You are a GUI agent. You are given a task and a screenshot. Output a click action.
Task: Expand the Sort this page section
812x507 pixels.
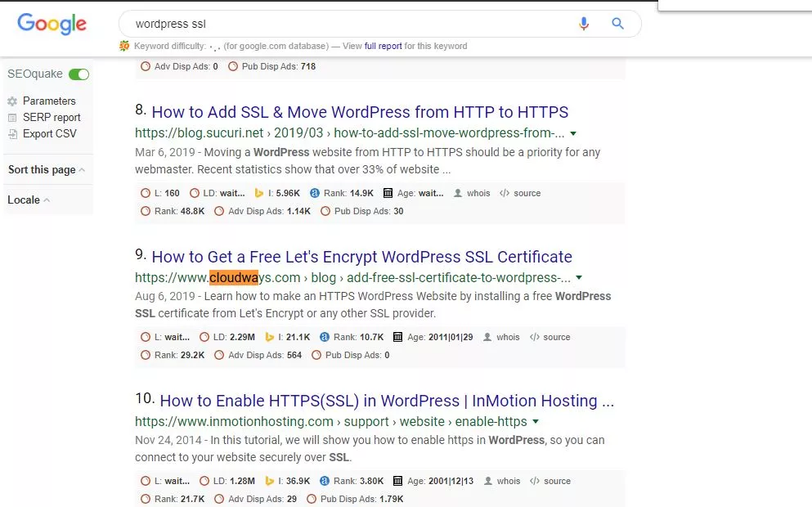(x=47, y=170)
